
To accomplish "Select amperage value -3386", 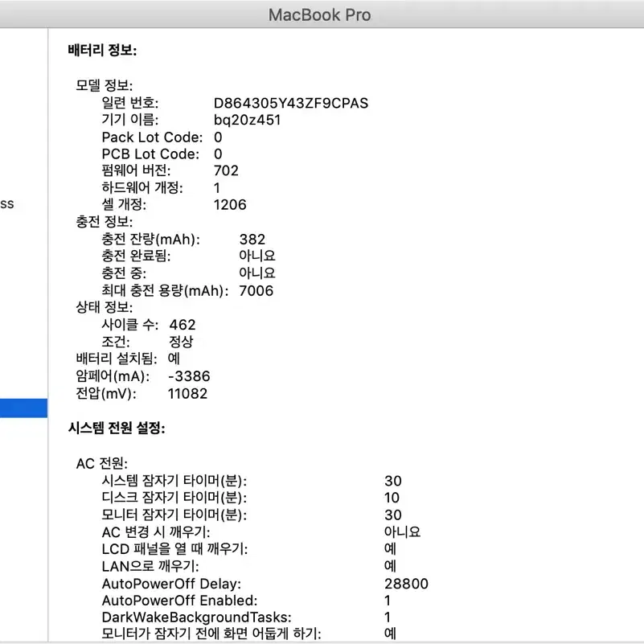I will 189,375.
